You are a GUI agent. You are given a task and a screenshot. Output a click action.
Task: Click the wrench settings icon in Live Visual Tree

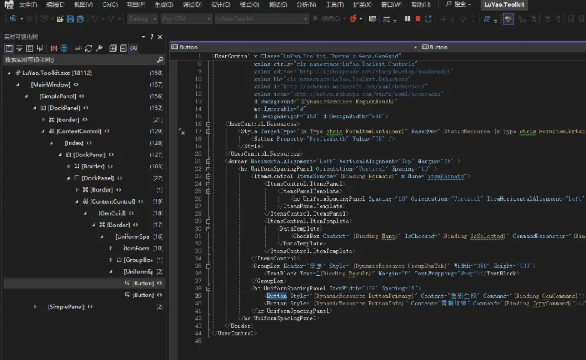99,48
